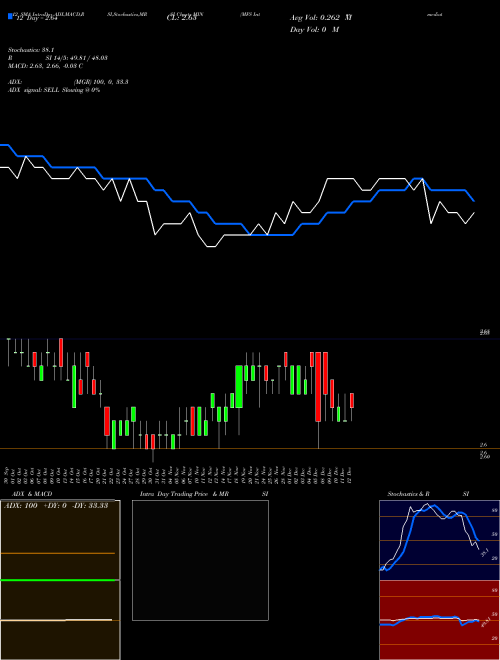Viewport: 500px width, 660px height.
Task: Click 'ADX signal: SELL Slowing @ 0%' text
Action: coord(54,90)
